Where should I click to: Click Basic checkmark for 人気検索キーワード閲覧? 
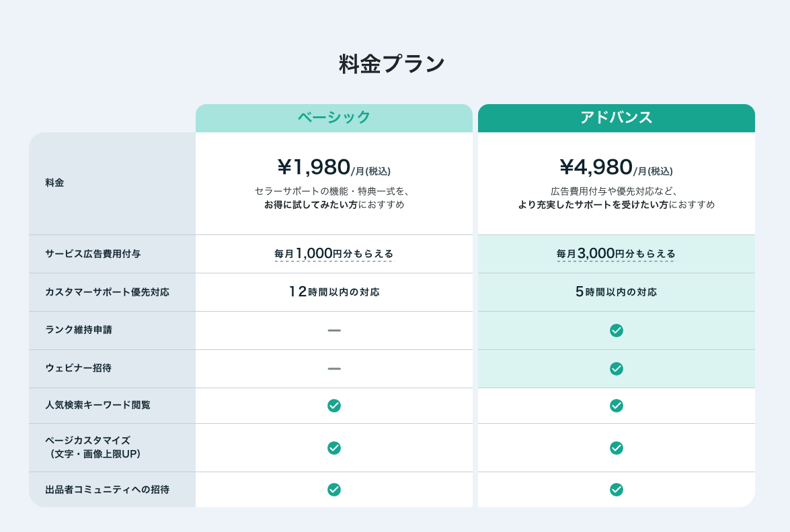334,405
